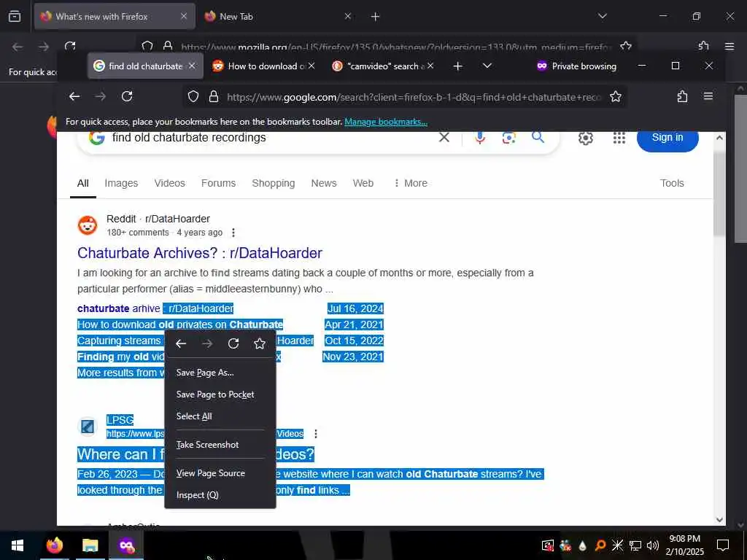This screenshot has height=560, width=747.
Task: Click the page vertical scrollbar thumb
Action: click(719, 194)
